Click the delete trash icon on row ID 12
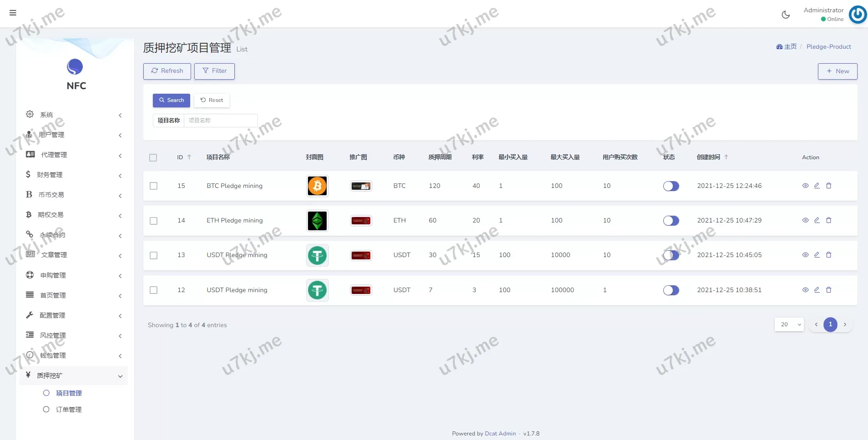This screenshot has height=440, width=868. 829,290
